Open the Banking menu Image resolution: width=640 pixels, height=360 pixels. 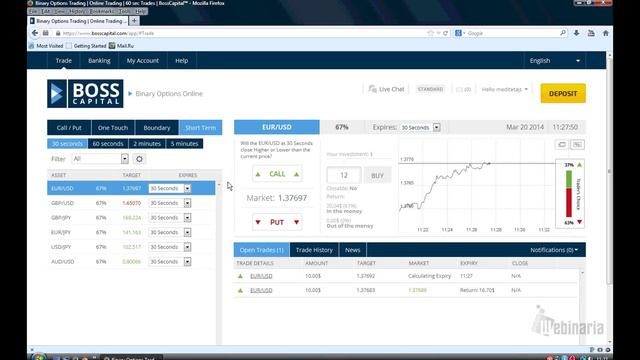99,60
